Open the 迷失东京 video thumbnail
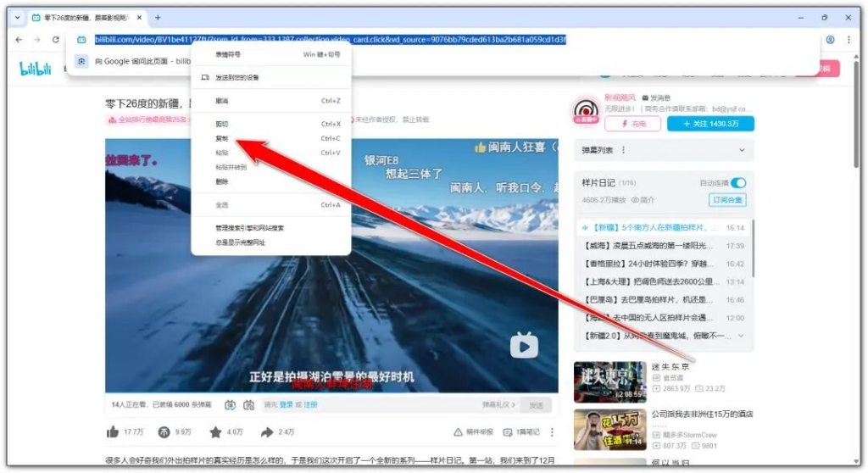 click(x=609, y=382)
